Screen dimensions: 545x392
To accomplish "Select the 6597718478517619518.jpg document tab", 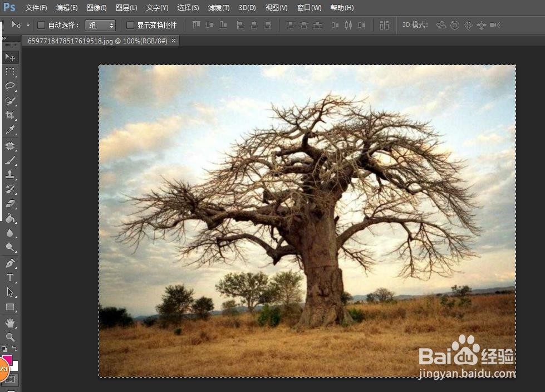I will [97, 41].
